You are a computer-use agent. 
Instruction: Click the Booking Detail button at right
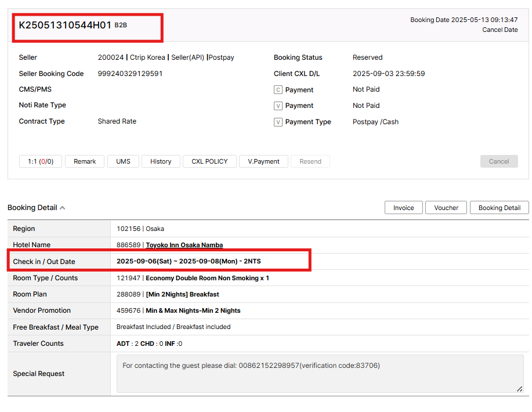tap(499, 208)
